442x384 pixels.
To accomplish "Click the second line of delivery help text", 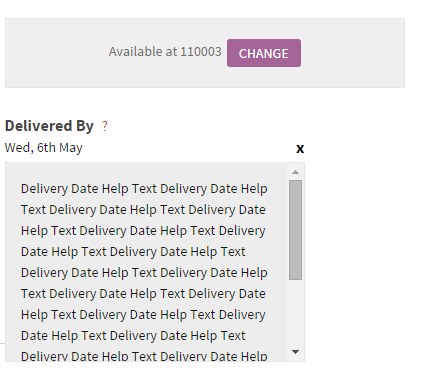I will [x=143, y=210].
